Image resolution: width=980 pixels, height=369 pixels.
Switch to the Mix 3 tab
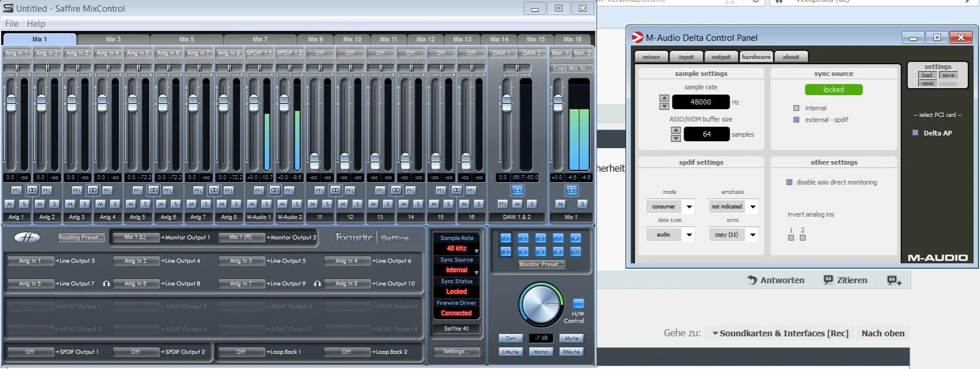coord(113,39)
